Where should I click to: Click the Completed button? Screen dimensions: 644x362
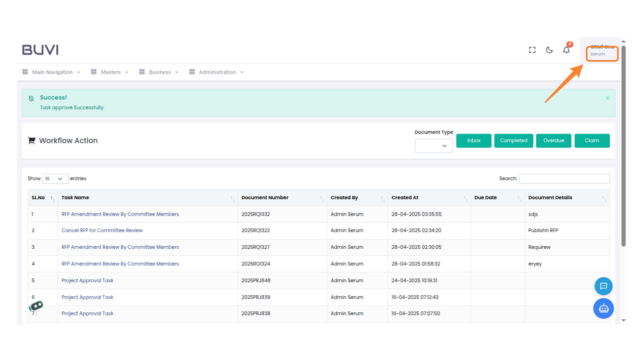(x=513, y=140)
